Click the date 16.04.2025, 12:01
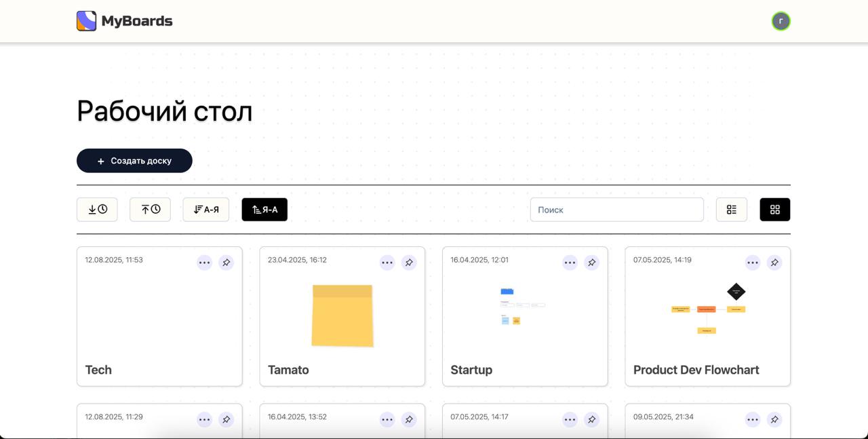The image size is (868, 439). click(x=479, y=260)
